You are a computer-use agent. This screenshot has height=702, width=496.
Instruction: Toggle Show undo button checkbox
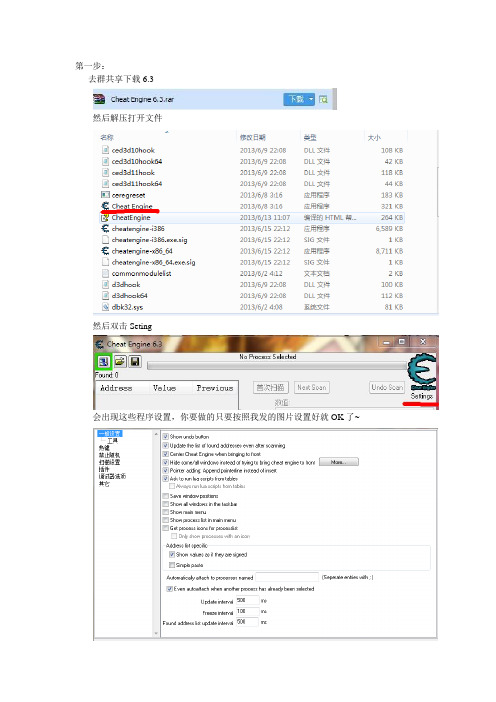click(166, 436)
